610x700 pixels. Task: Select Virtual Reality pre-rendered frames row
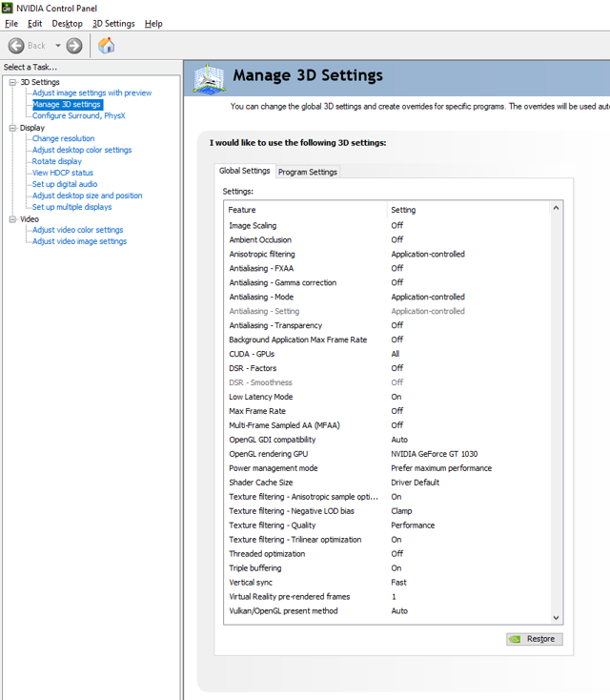387,597
